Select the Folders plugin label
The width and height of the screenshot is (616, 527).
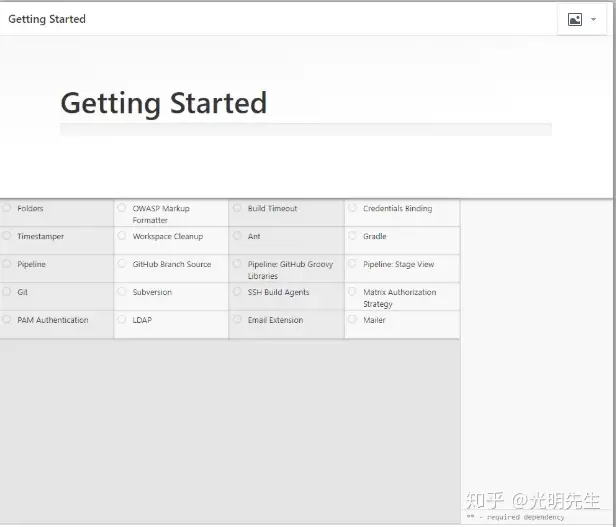point(30,208)
